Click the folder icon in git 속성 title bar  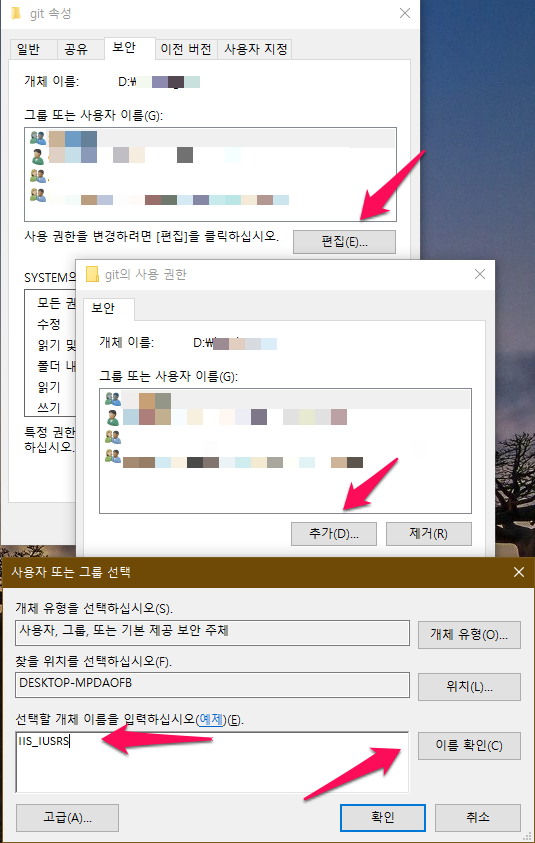click(16, 13)
